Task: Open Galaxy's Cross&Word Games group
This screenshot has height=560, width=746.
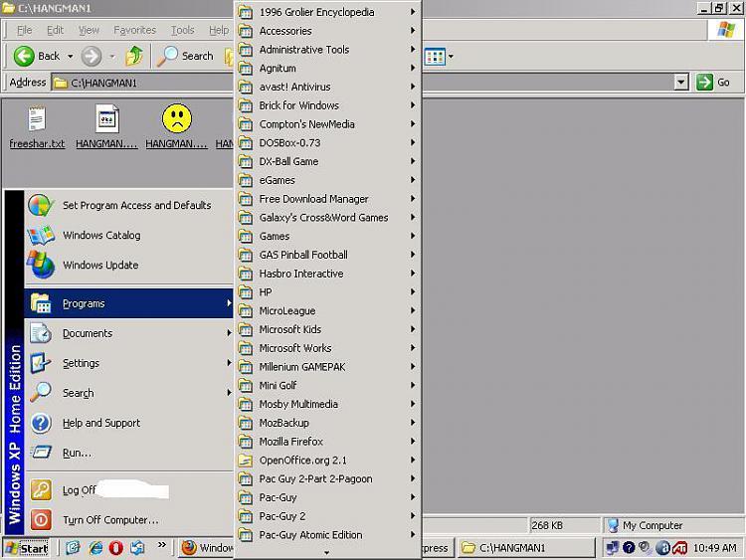Action: (x=328, y=218)
